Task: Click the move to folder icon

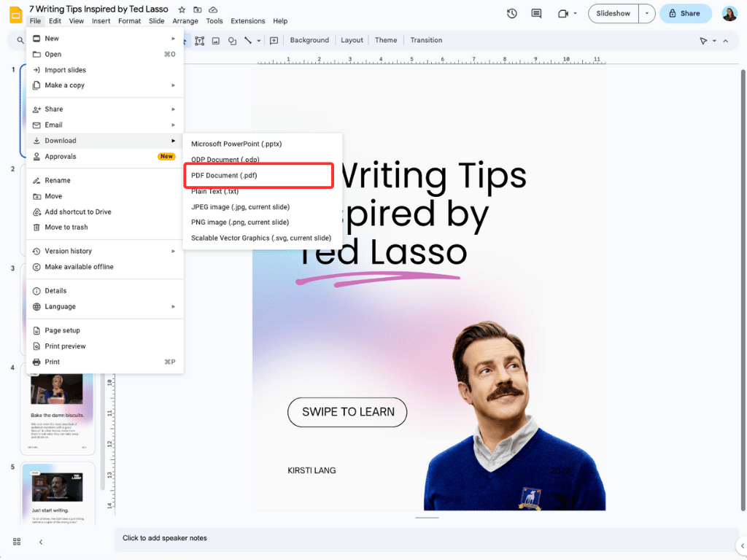Action: [197, 9]
